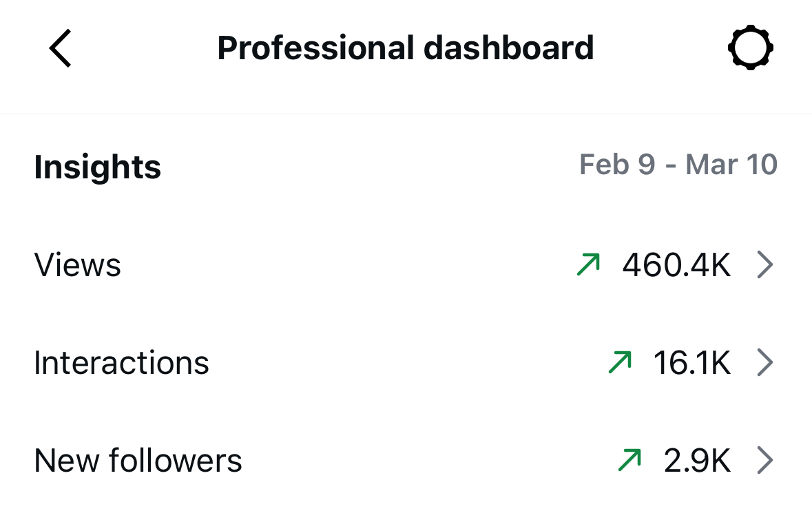Open the settings gear icon

750,48
